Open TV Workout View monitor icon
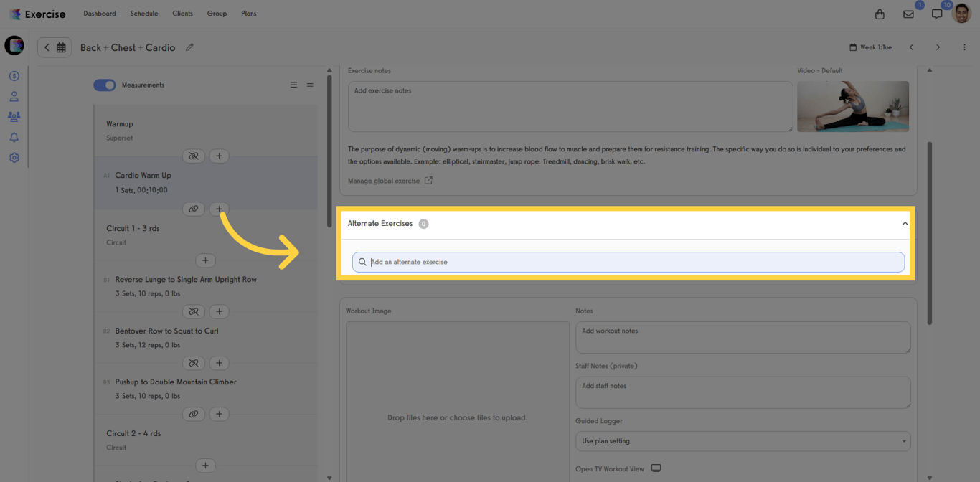The width and height of the screenshot is (980, 482). point(656,467)
